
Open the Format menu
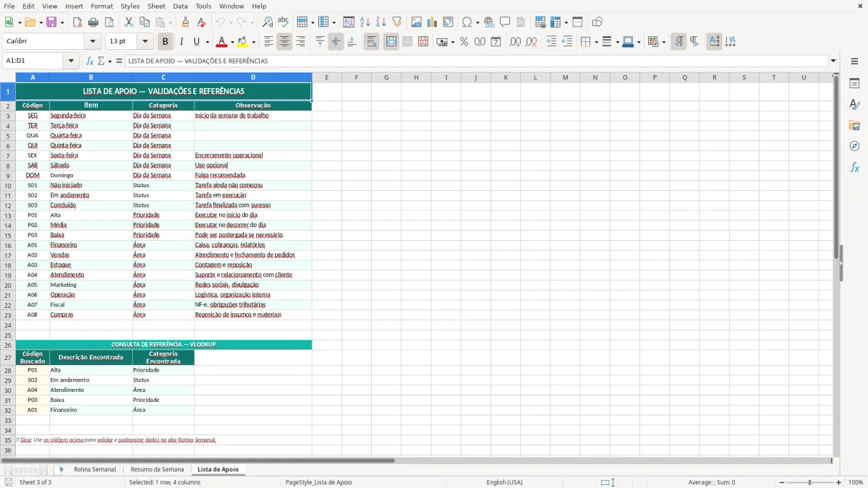pyautogui.click(x=101, y=6)
